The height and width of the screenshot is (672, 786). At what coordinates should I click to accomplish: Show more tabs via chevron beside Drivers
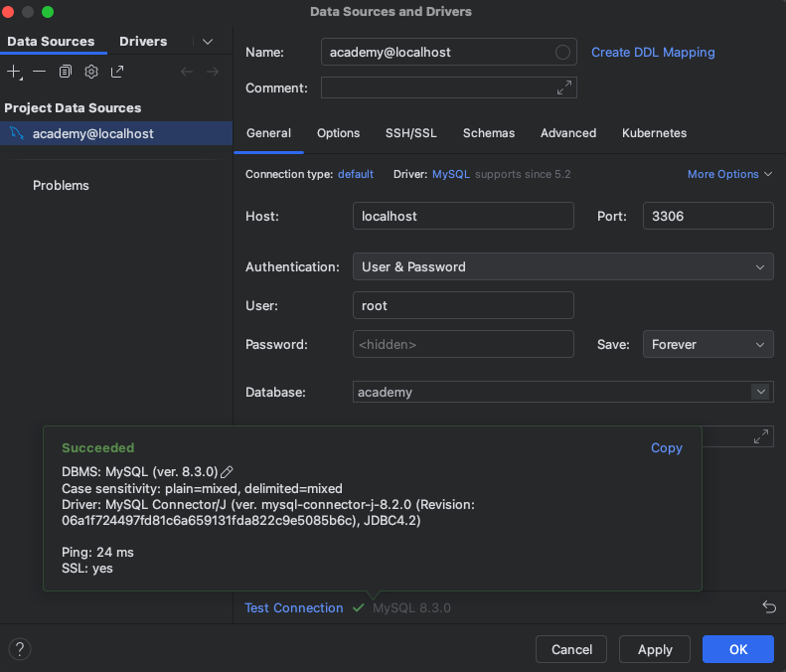(x=208, y=42)
